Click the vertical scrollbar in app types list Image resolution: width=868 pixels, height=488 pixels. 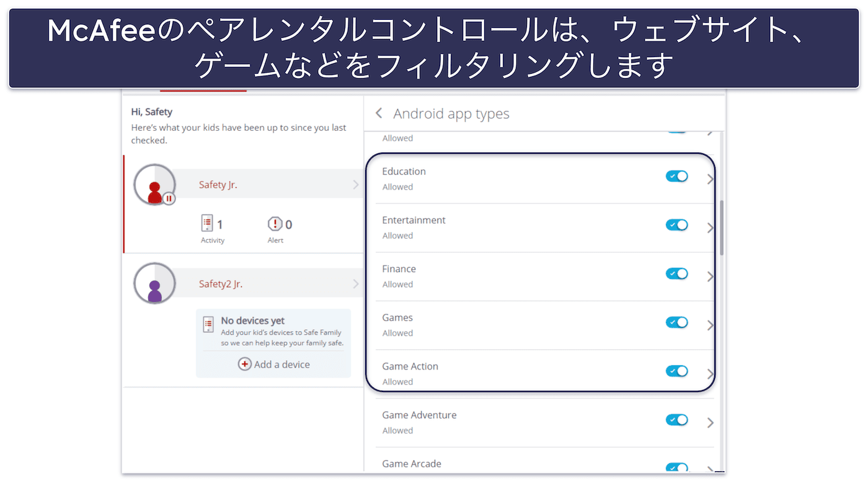722,228
